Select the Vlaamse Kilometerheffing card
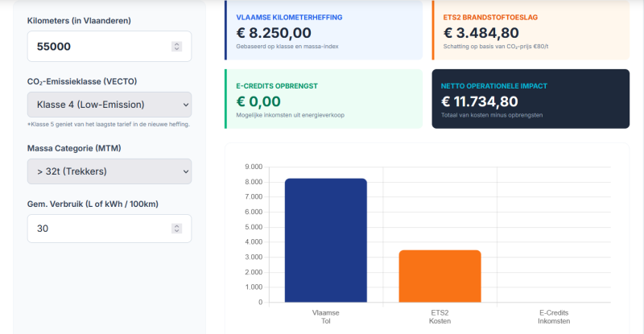644x334 pixels. 324,31
